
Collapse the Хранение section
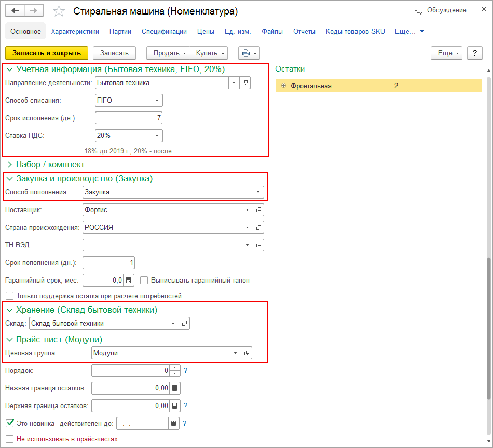pyautogui.click(x=10, y=310)
